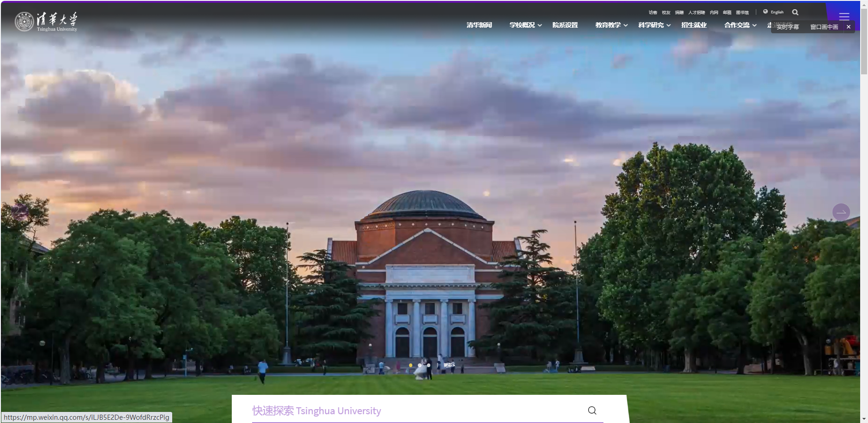Viewport: 868px width, 423px height.
Task: Open the 清华新闻 menu item
Action: 479,25
